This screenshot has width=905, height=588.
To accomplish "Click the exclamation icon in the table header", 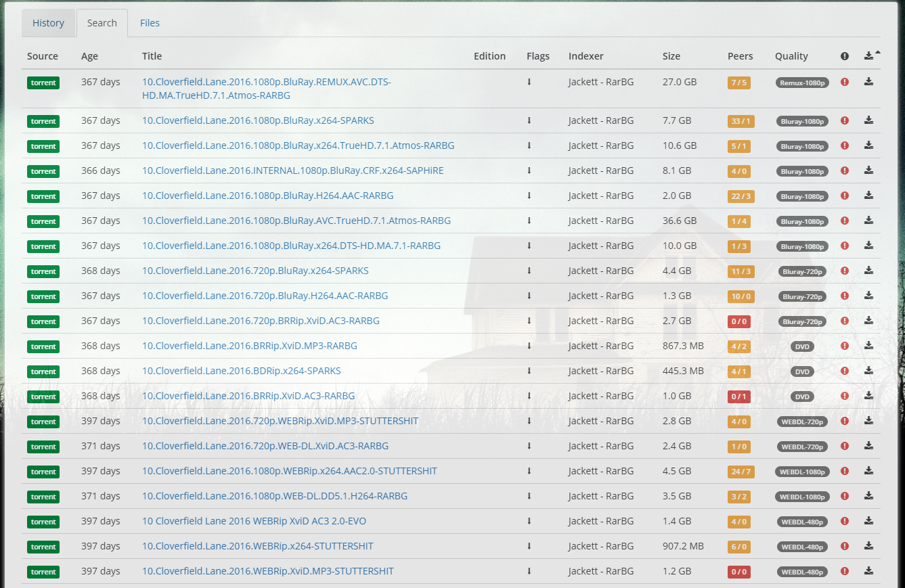I will click(844, 55).
